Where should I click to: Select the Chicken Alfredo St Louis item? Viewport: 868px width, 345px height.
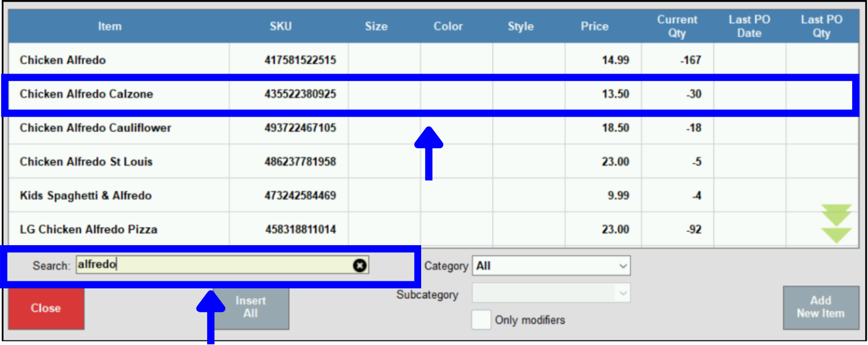433,162
